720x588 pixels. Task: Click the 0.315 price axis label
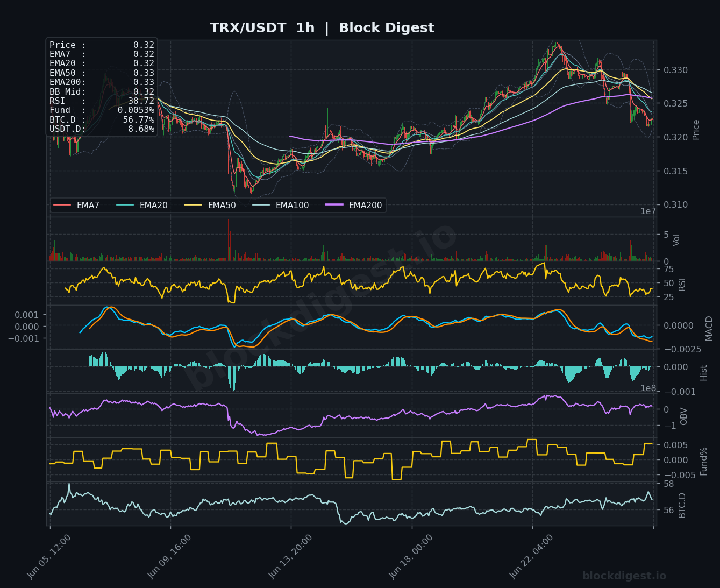pos(675,171)
